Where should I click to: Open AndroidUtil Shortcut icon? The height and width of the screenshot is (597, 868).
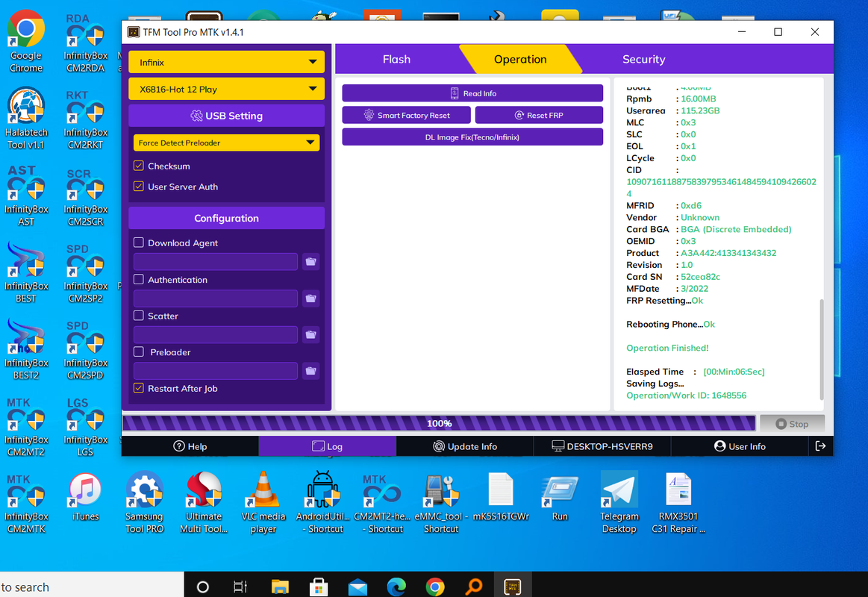click(322, 502)
